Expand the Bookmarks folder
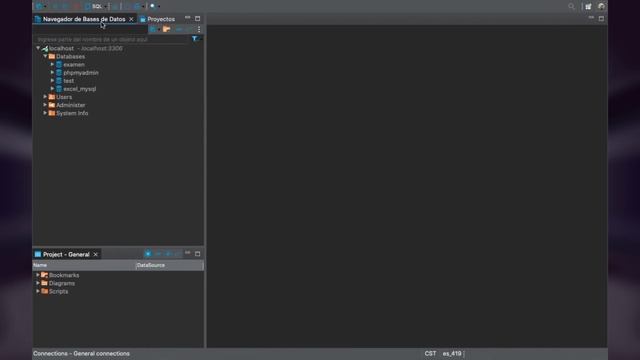The height and width of the screenshot is (360, 640). click(x=38, y=275)
